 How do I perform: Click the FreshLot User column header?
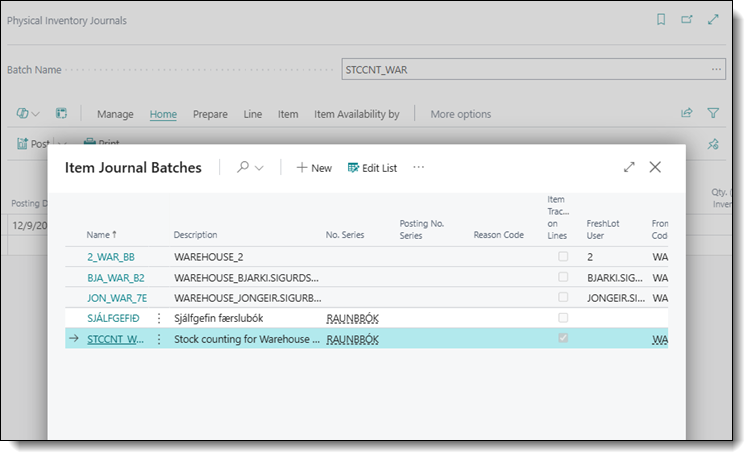(x=603, y=229)
